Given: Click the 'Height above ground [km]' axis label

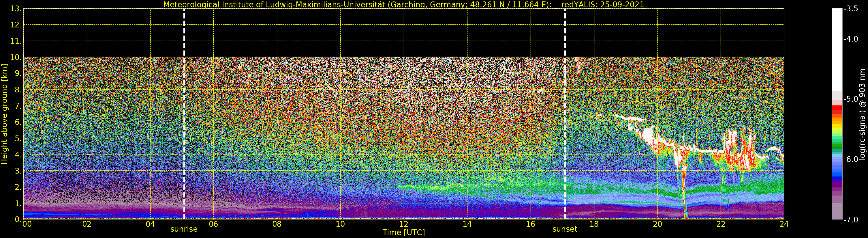Looking at the screenshot, I should (4, 114).
